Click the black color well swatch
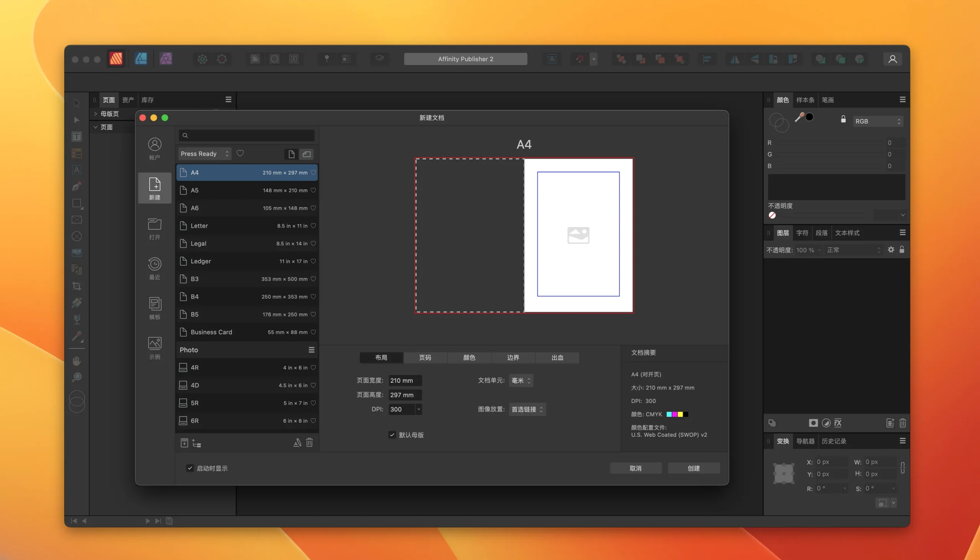This screenshot has width=980, height=560. pos(809,117)
